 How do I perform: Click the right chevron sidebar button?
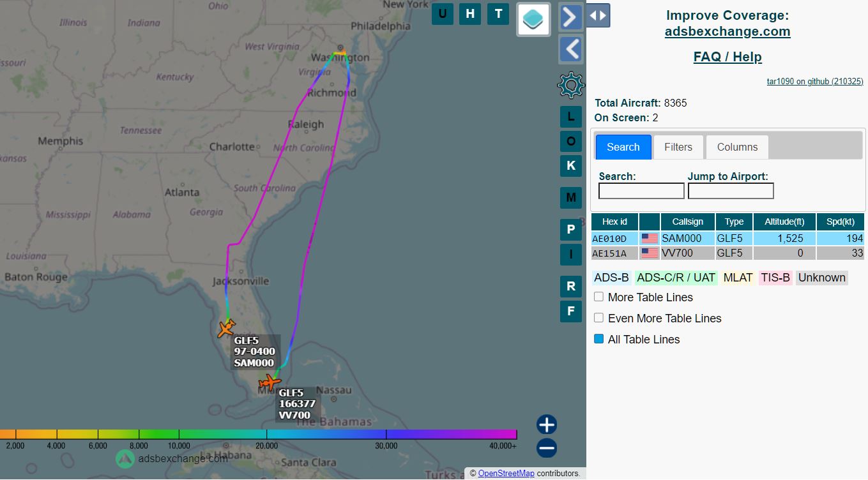(x=571, y=17)
